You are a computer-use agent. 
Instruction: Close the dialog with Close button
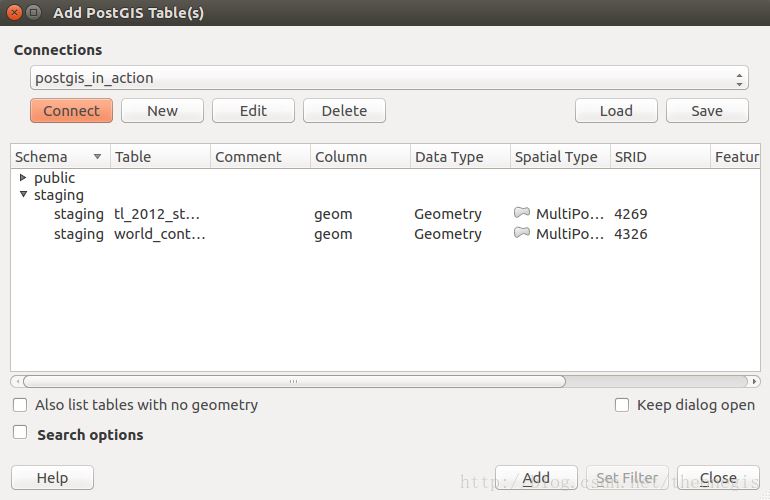(x=718, y=477)
